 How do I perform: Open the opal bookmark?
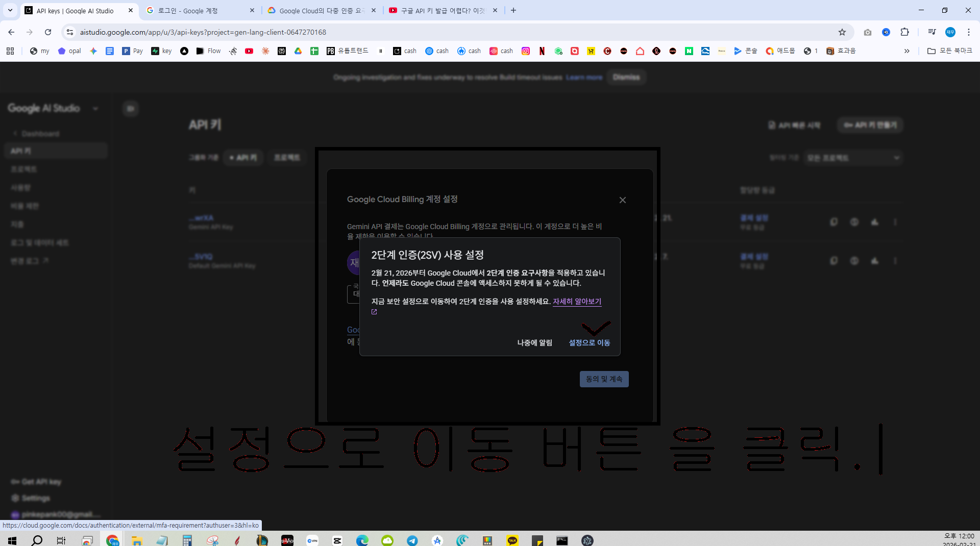coord(69,51)
